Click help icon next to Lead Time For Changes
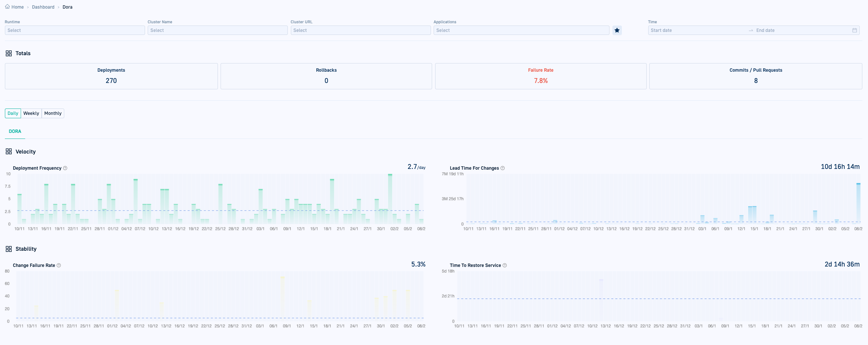The height and width of the screenshot is (345, 868). (503, 168)
